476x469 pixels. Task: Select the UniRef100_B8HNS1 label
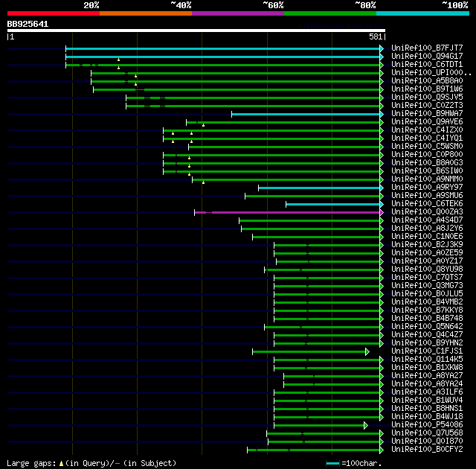pyautogui.click(x=427, y=409)
